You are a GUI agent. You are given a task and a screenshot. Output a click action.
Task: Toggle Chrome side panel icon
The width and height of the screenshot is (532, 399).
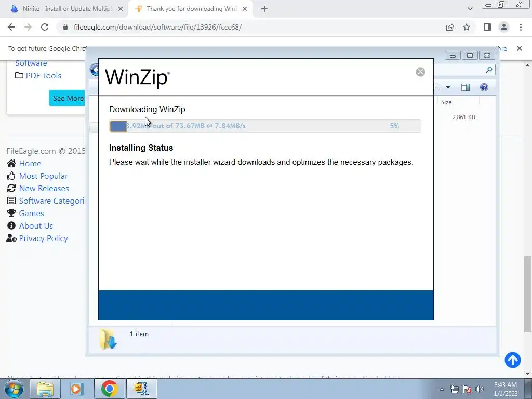(487, 27)
